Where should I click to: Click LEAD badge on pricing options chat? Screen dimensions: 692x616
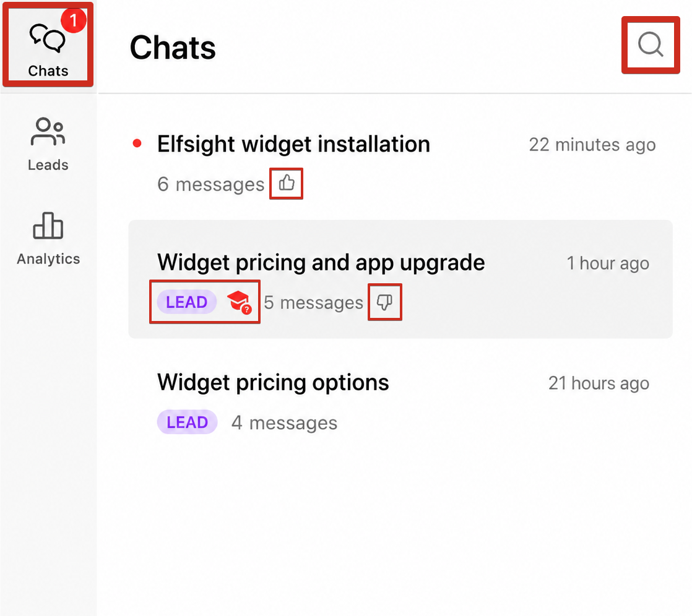click(x=187, y=422)
